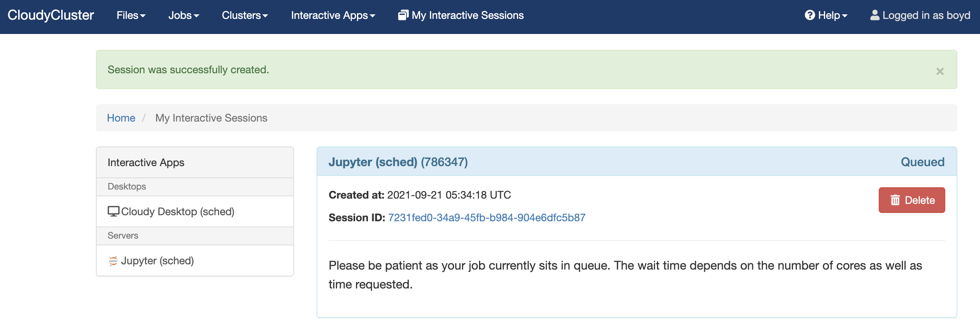Go to My Interactive Sessions in navbar

point(461,15)
